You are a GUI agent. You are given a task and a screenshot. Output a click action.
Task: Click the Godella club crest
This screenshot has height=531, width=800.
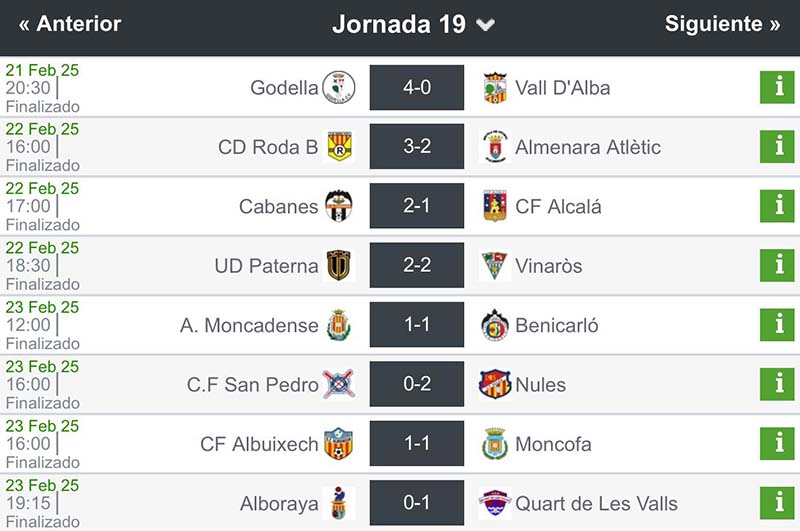[339, 87]
